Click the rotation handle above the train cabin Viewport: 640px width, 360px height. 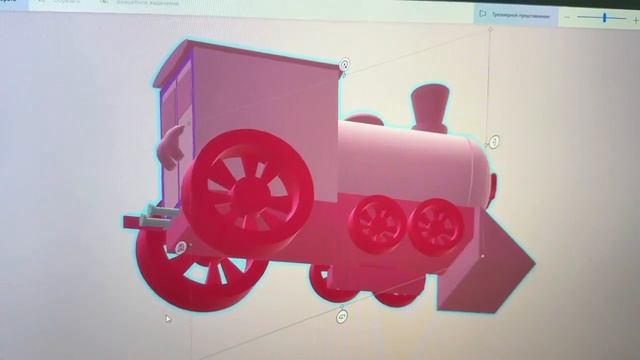click(x=345, y=64)
